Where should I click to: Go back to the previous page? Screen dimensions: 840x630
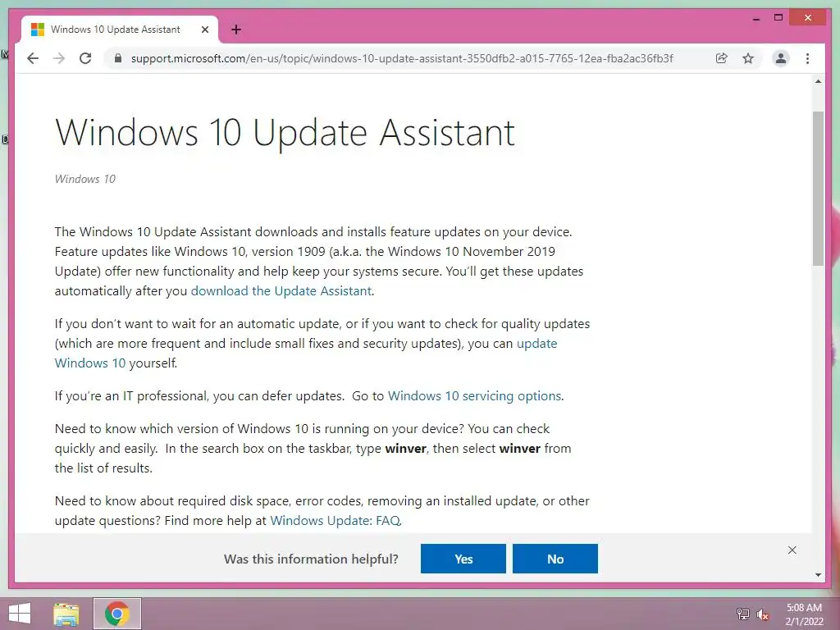(33, 58)
